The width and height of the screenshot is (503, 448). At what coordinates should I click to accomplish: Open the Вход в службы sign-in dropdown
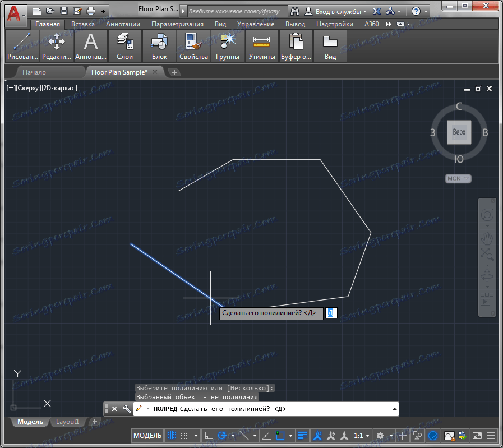[x=339, y=11]
